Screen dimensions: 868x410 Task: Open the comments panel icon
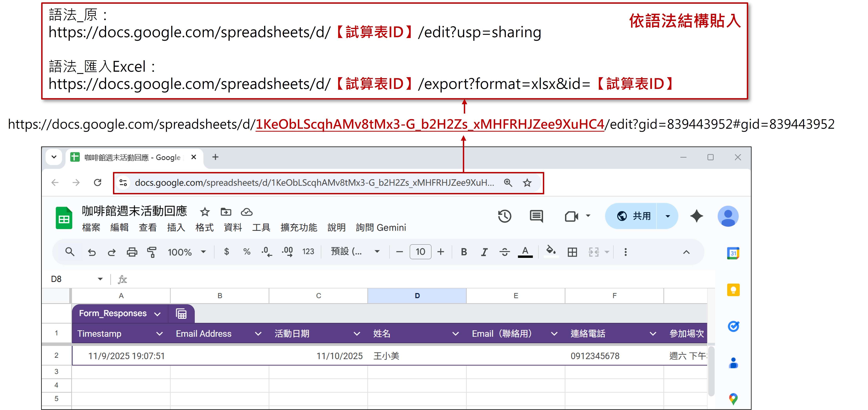point(536,216)
